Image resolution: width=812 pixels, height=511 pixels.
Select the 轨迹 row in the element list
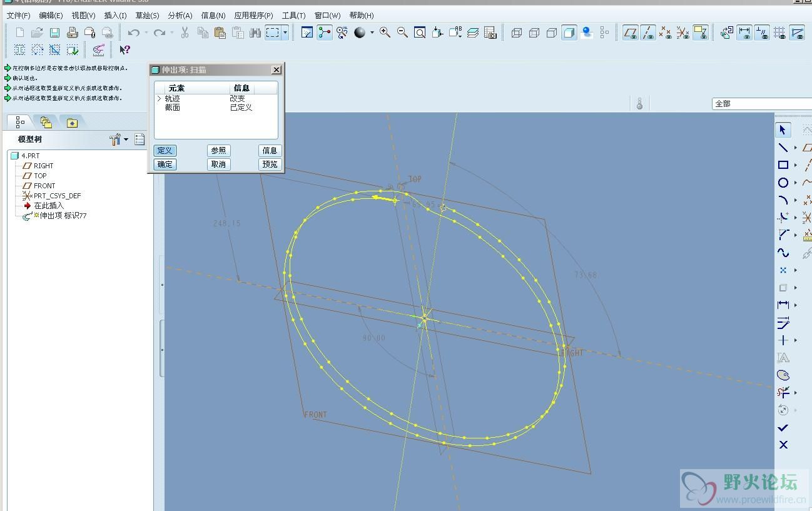click(216, 99)
